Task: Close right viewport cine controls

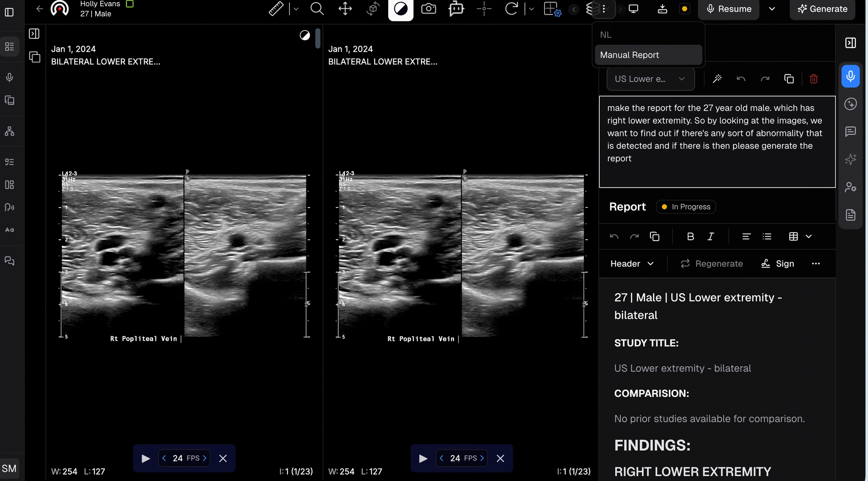Action: pos(500,459)
